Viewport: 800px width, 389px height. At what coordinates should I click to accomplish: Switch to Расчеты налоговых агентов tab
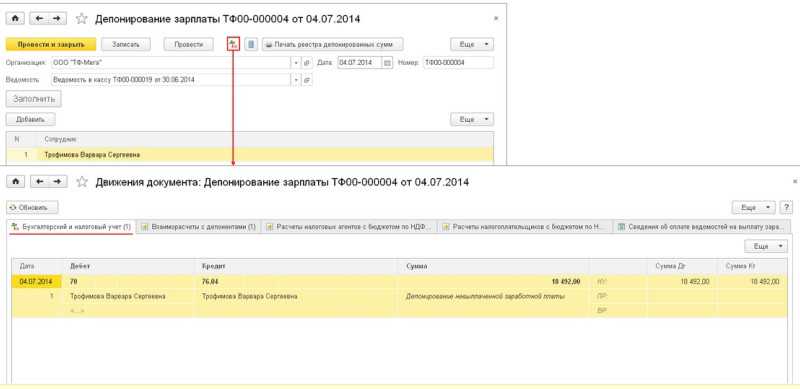pyautogui.click(x=349, y=227)
